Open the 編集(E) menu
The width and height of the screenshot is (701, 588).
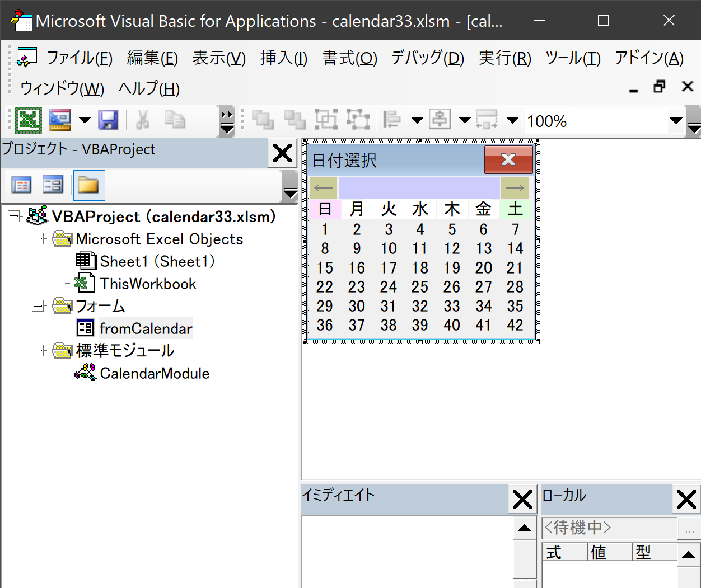coord(152,58)
